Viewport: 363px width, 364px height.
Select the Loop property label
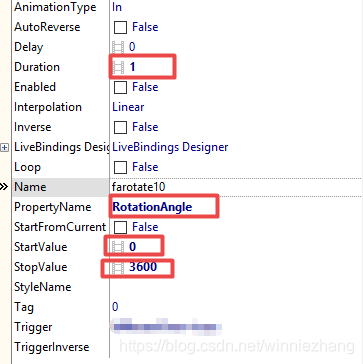(x=27, y=167)
